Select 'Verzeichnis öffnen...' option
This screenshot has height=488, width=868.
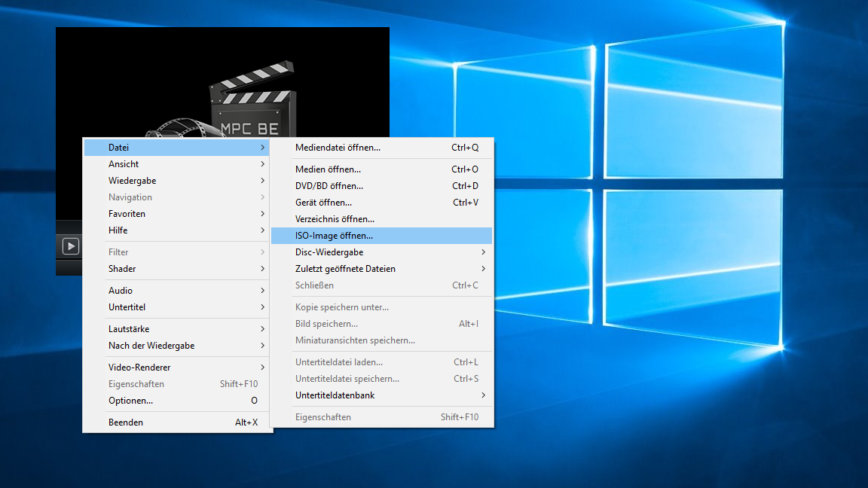[335, 219]
